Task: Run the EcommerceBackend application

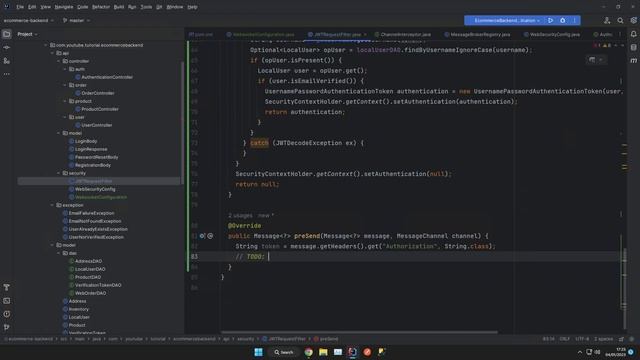Action: [551, 20]
